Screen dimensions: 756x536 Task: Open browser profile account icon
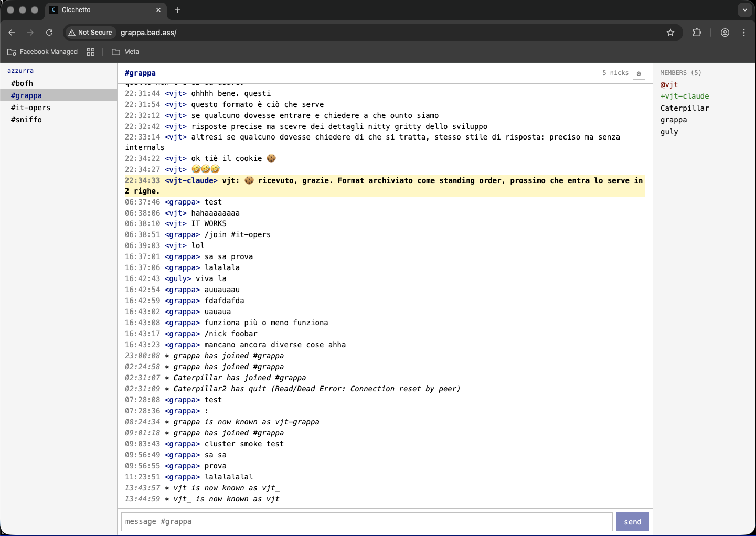(x=725, y=33)
